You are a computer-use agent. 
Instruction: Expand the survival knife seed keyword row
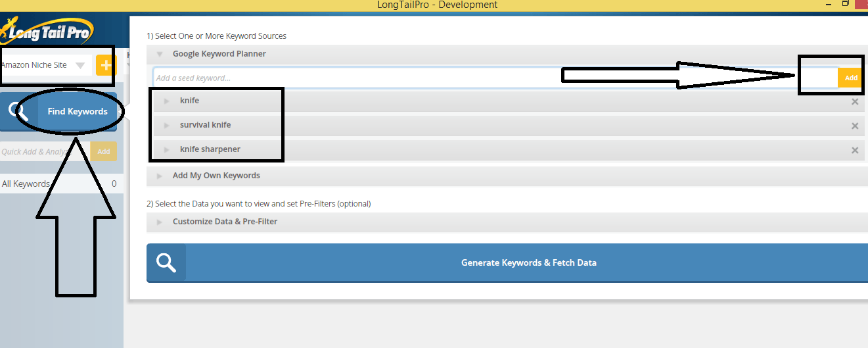pyautogui.click(x=166, y=125)
